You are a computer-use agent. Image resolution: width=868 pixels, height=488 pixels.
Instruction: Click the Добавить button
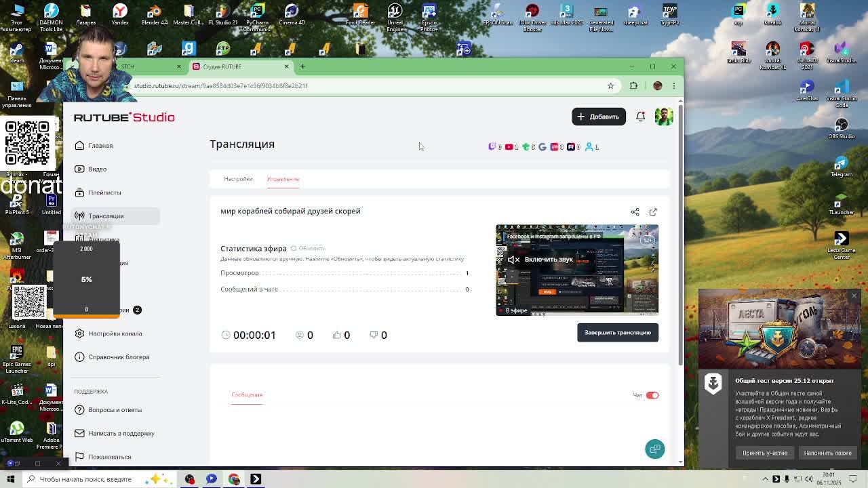pyautogui.click(x=599, y=117)
